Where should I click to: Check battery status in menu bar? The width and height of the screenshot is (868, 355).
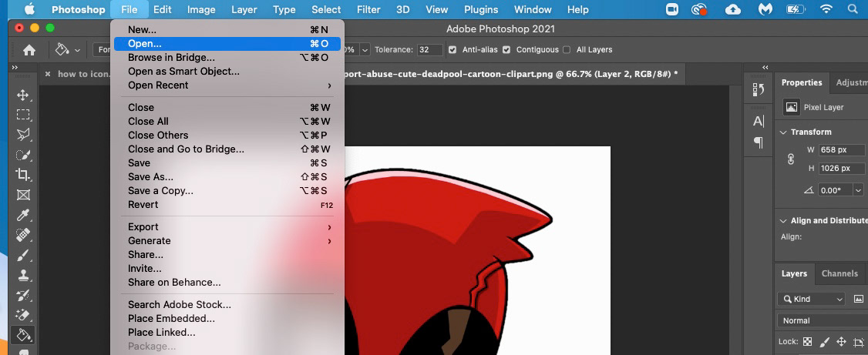point(796,9)
